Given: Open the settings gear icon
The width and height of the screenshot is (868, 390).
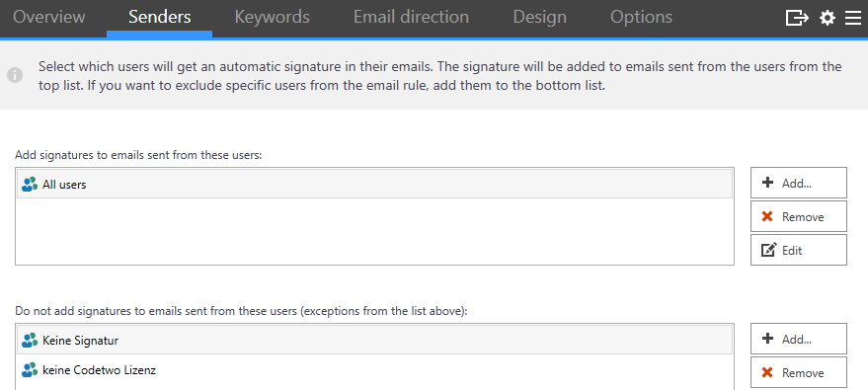Looking at the screenshot, I should click(x=828, y=18).
